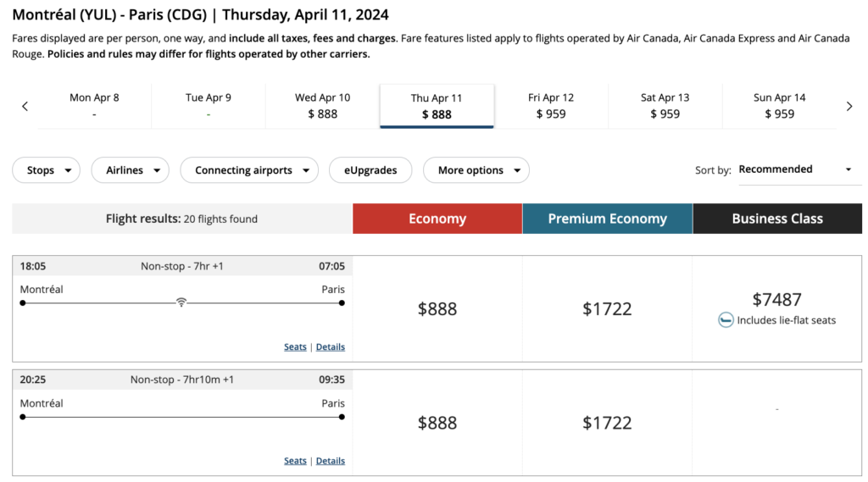
Task: Expand the More options dropdown
Action: coord(476,170)
